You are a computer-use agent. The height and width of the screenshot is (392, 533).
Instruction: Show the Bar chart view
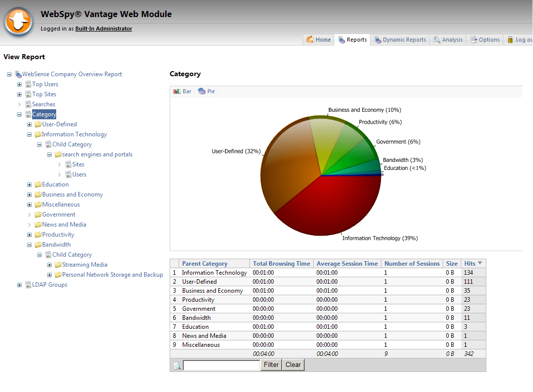tap(183, 91)
